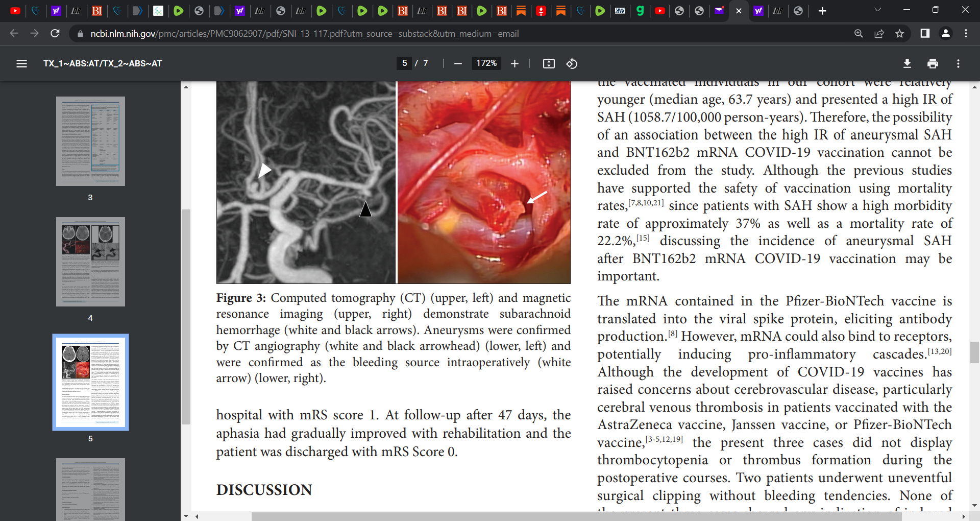Click the sidebar scrollbar down arrow
This screenshot has height=521, width=980.
(x=186, y=516)
